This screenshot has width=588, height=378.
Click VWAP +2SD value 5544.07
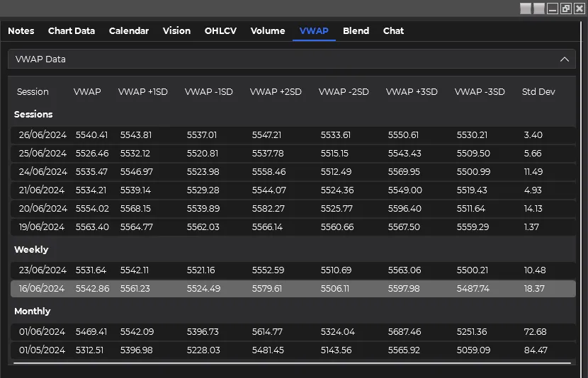(x=269, y=190)
